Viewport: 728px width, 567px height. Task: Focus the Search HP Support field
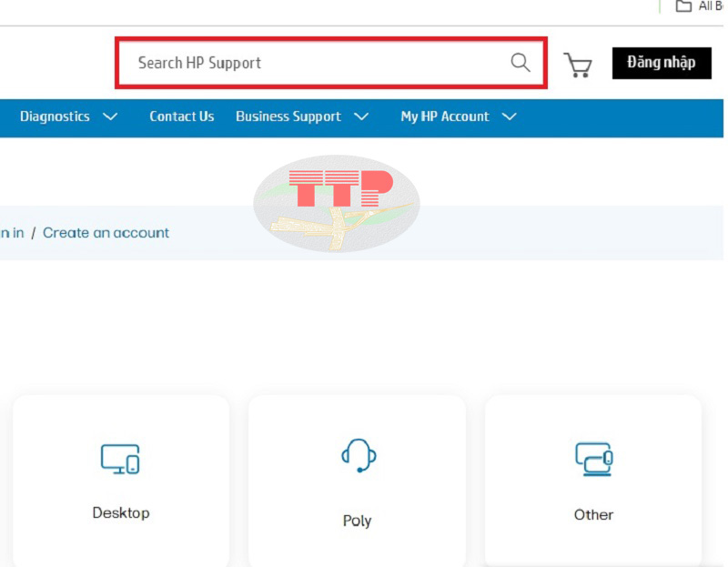(x=331, y=63)
